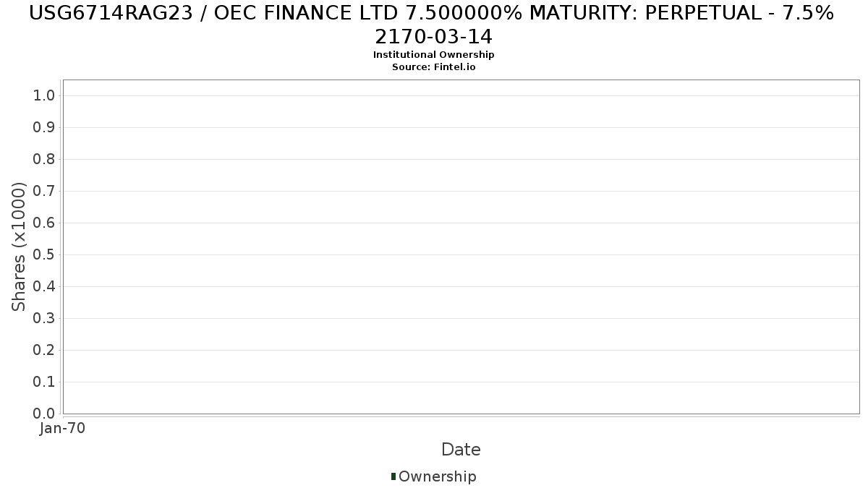Click the green Ownership legend color swatch

(393, 476)
